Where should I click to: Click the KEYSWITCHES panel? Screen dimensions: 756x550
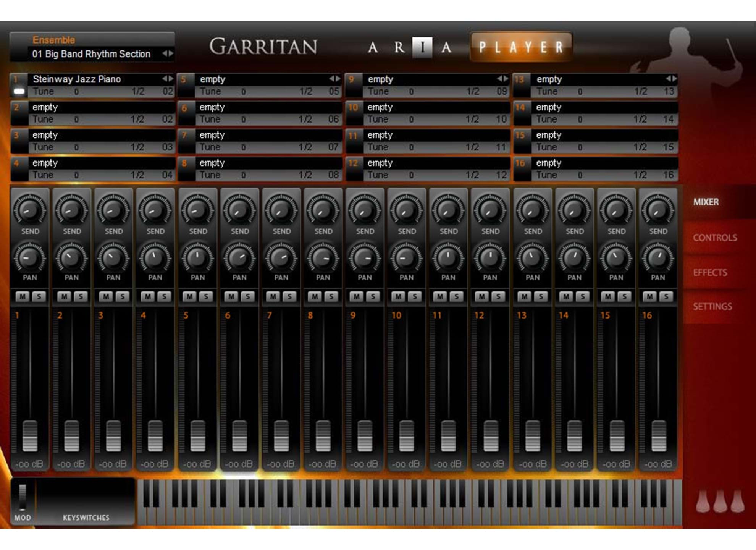[x=86, y=502]
